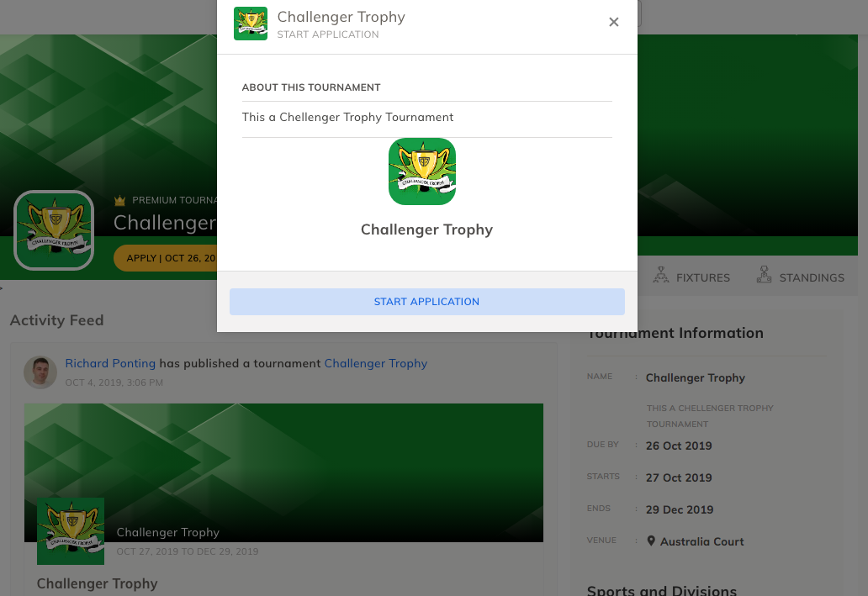Click the Fixtures bracket icon
This screenshot has width=868, height=596.
(661, 275)
